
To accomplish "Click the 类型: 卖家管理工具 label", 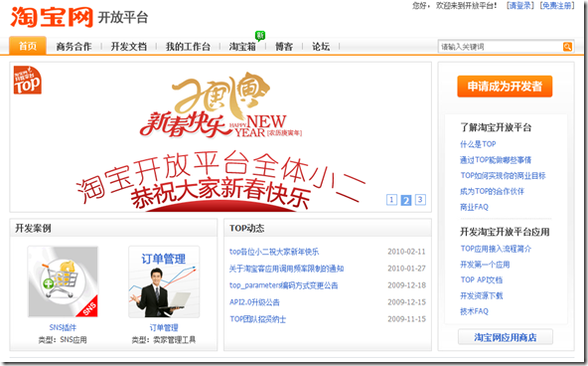I will pos(164,340).
